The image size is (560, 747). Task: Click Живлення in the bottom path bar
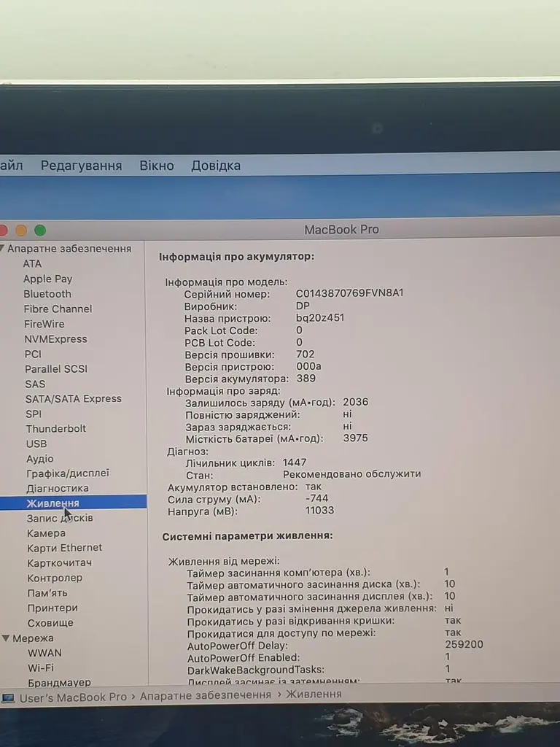(x=314, y=694)
